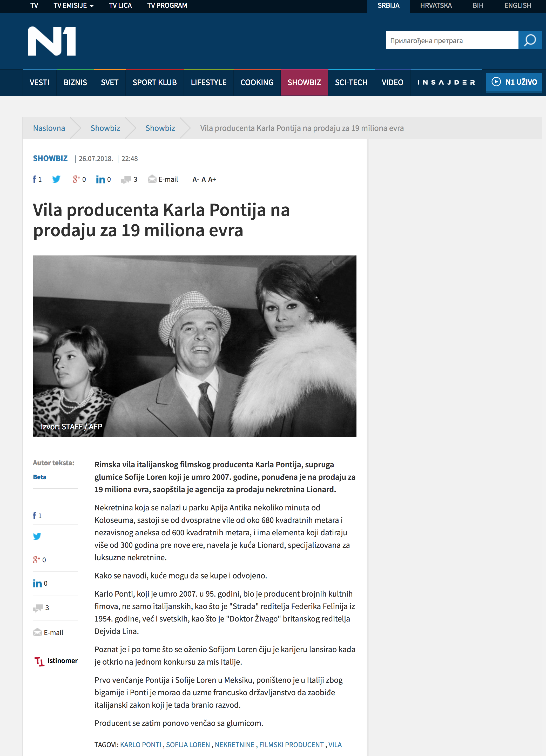Viewport: 546px width, 756px height.
Task: Click into the search input field
Action: pyautogui.click(x=452, y=40)
